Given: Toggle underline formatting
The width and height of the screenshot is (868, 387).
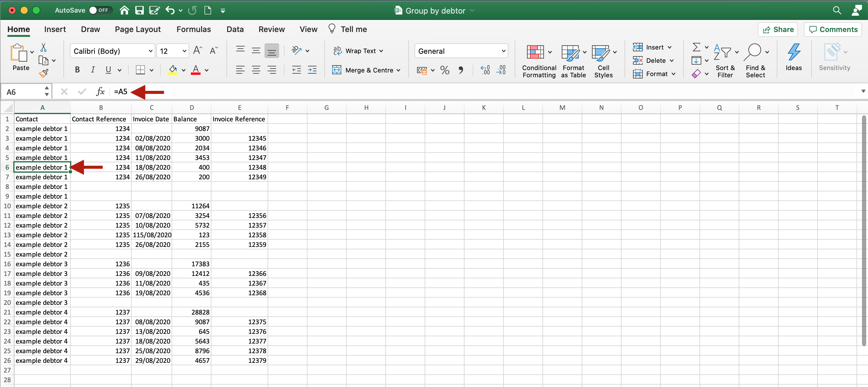Looking at the screenshot, I should pos(108,70).
